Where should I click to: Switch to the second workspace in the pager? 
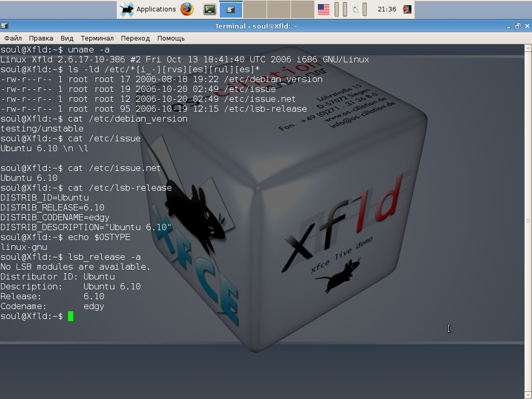[x=255, y=9]
